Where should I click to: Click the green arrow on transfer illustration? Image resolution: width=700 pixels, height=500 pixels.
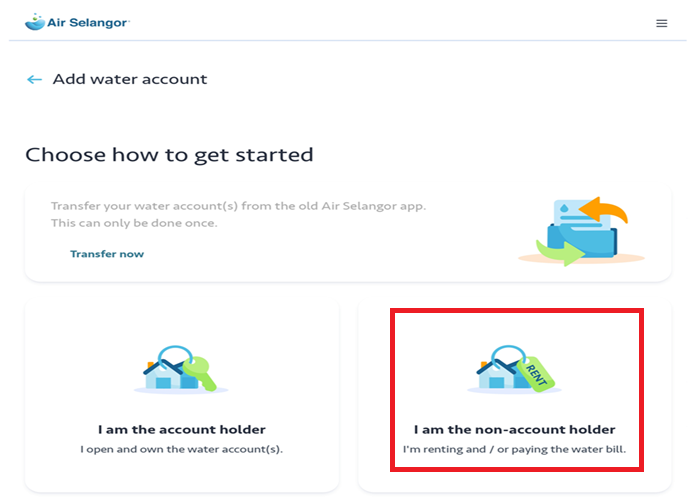[x=560, y=253]
